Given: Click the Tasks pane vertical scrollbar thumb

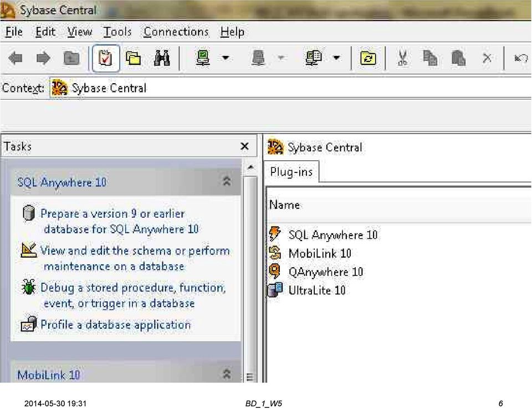Looking at the screenshot, I should [x=250, y=278].
